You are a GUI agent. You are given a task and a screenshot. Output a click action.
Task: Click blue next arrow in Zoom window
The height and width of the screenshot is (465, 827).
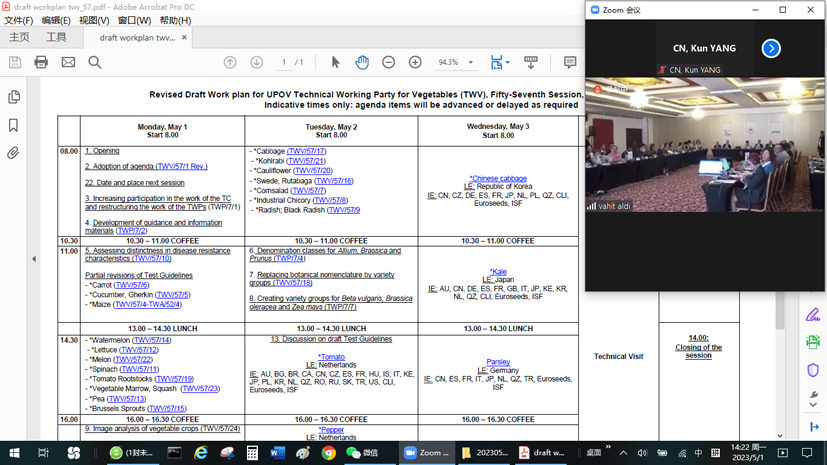(x=771, y=48)
